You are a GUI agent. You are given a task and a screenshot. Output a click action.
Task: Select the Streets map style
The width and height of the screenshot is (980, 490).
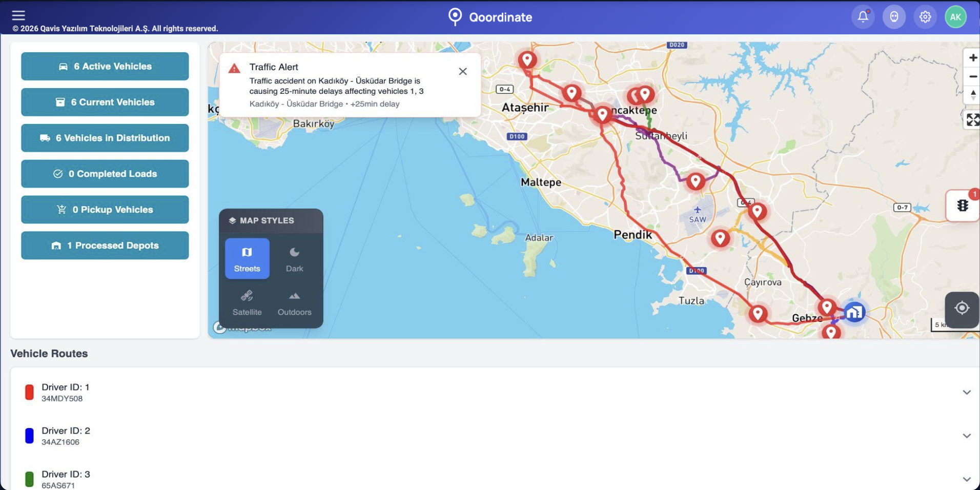pyautogui.click(x=247, y=259)
